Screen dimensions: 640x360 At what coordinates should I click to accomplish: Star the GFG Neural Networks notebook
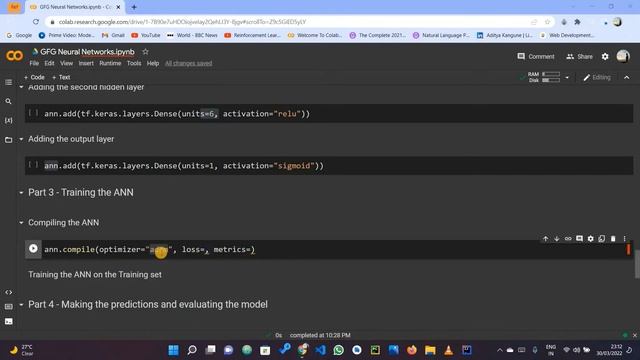tap(145, 52)
